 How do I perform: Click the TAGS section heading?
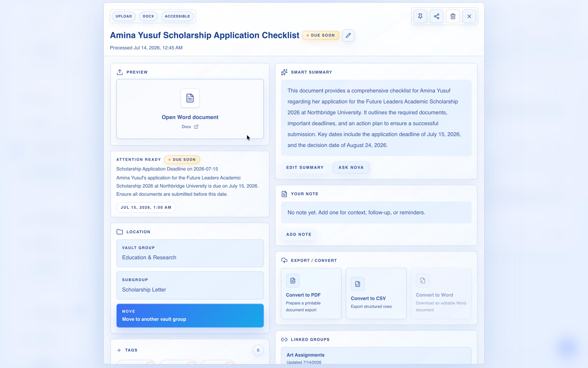pyautogui.click(x=131, y=350)
